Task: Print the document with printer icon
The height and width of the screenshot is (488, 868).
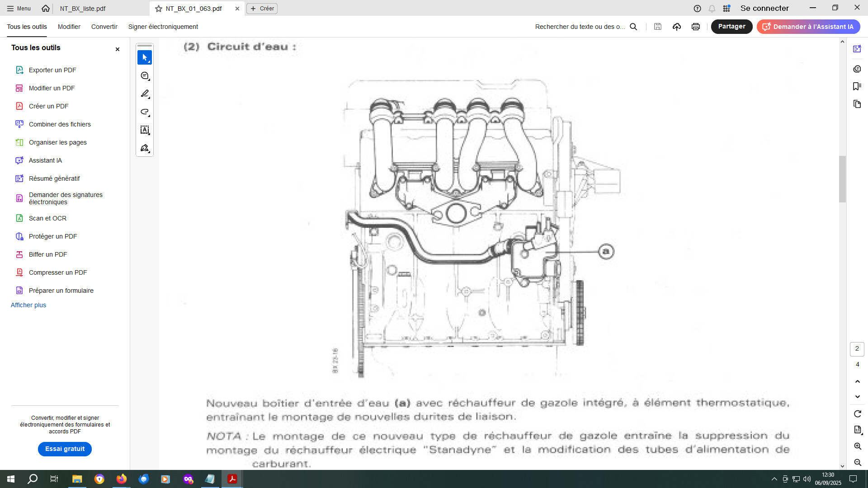Action: pos(696,27)
